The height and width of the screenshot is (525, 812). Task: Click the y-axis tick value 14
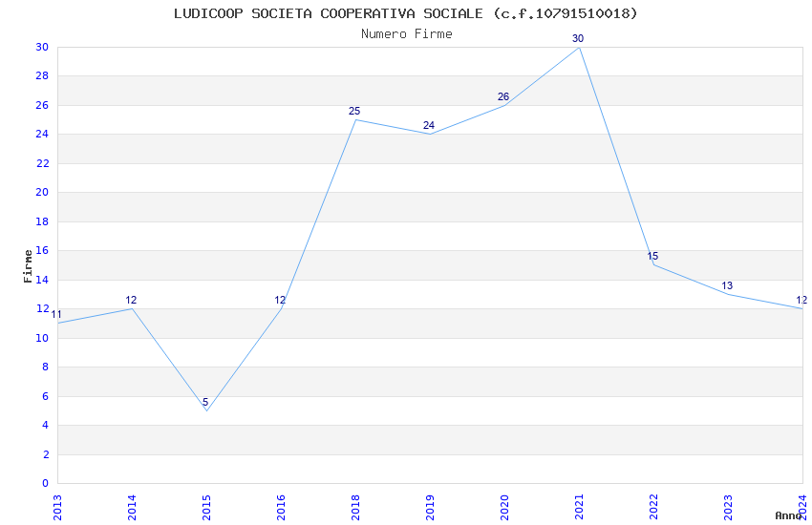click(x=42, y=280)
